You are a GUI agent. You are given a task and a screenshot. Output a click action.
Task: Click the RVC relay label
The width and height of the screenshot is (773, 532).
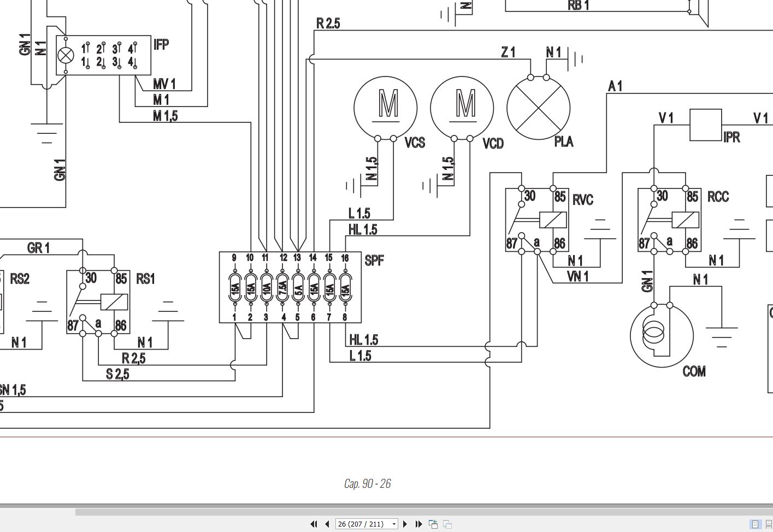(583, 200)
